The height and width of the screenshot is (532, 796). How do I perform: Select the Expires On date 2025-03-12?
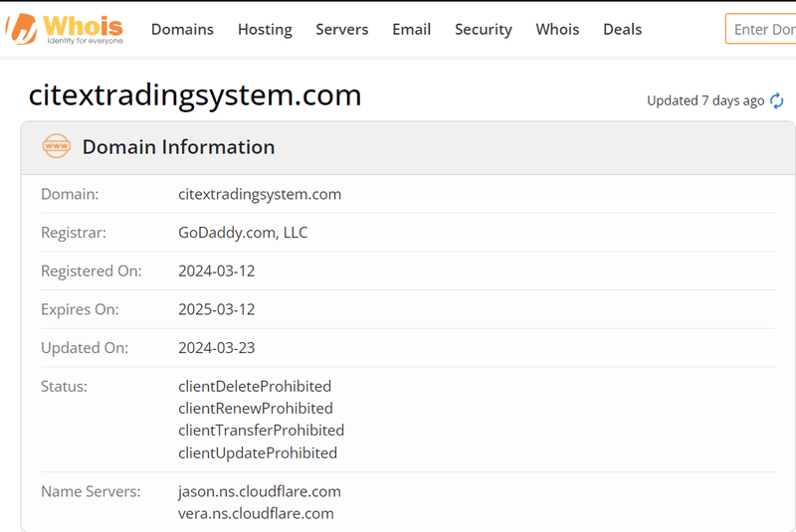[x=217, y=309]
